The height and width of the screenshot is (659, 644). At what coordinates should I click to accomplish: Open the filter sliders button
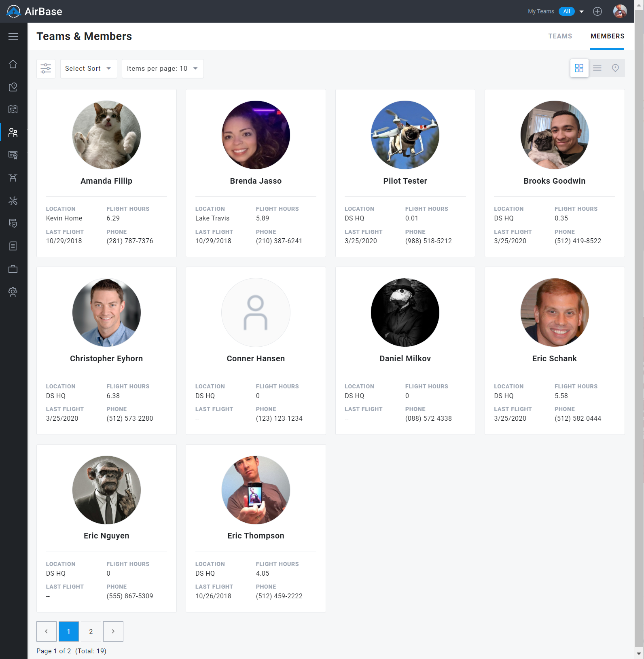point(46,68)
